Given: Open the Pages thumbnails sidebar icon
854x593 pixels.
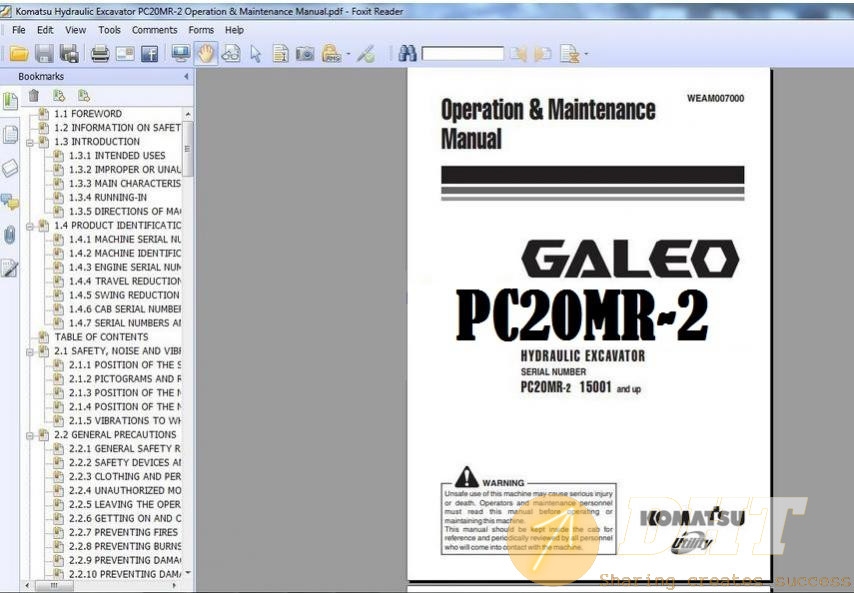Looking at the screenshot, I should click(x=10, y=135).
